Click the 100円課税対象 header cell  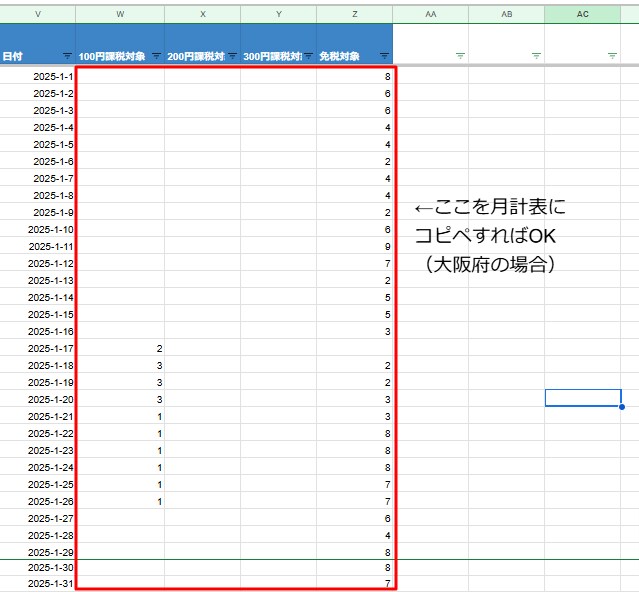coord(120,44)
